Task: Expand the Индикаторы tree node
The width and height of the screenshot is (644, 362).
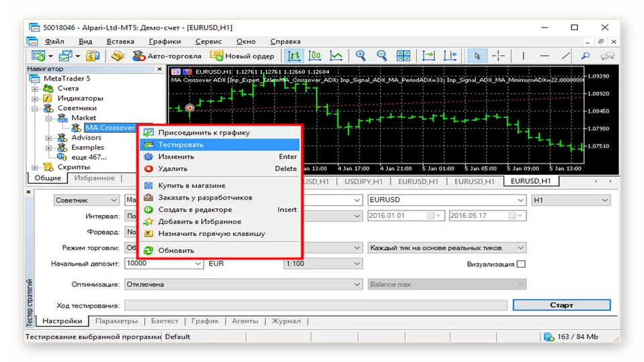Action: [x=35, y=99]
